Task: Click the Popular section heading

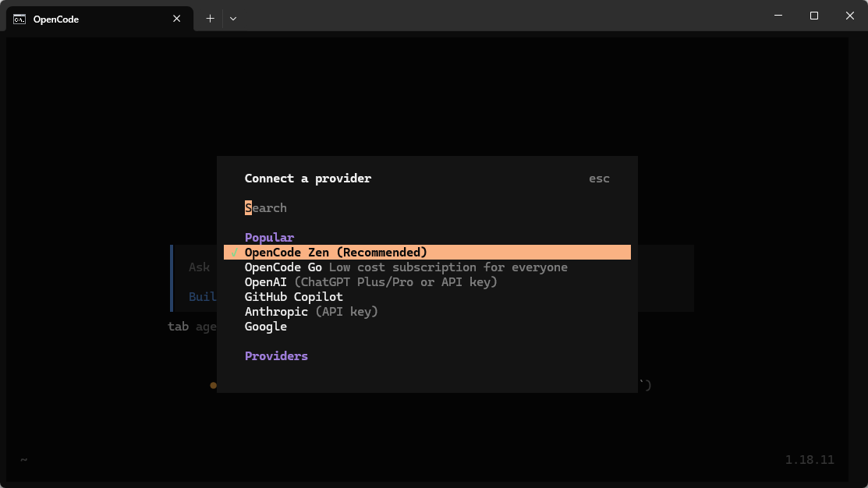Action: coord(269,237)
